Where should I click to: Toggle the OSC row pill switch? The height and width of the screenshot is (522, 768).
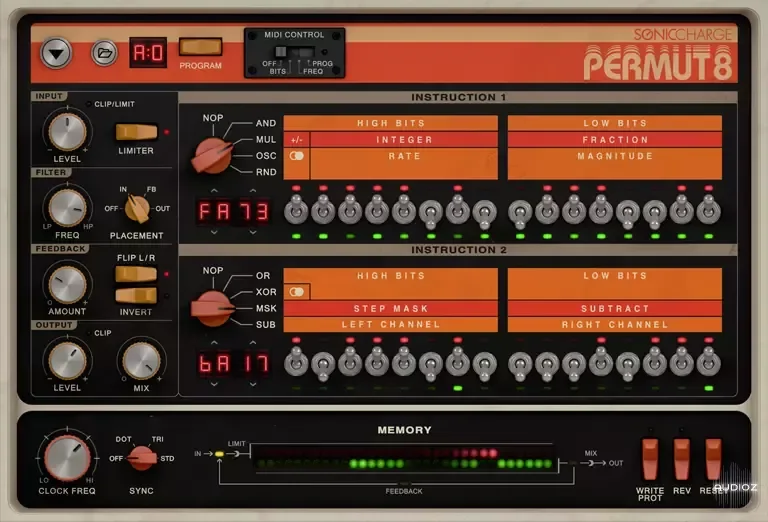point(296,156)
